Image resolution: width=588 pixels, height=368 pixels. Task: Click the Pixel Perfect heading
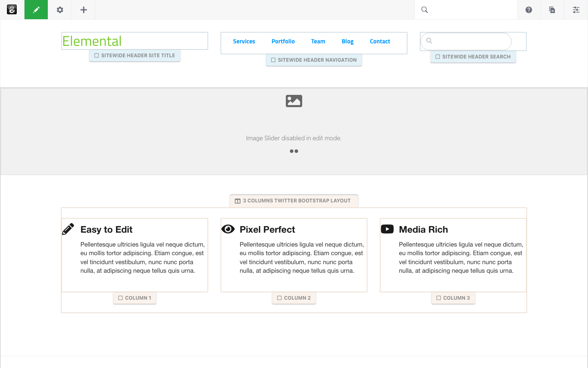[x=267, y=229]
